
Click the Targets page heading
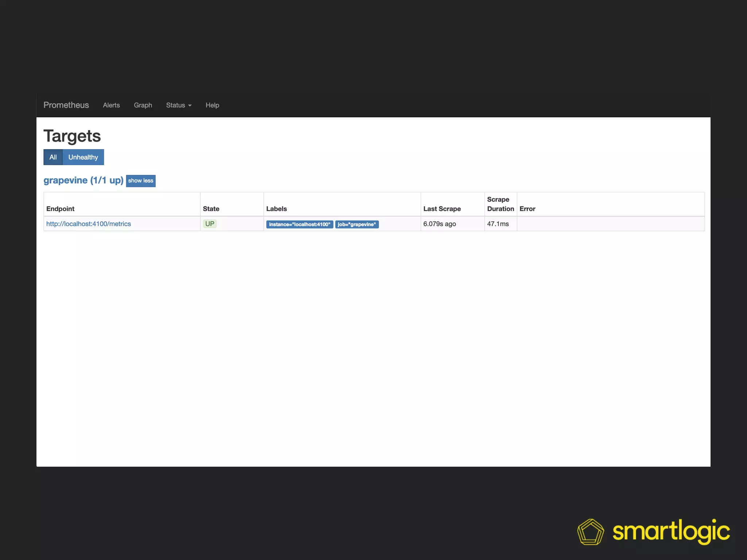[72, 136]
